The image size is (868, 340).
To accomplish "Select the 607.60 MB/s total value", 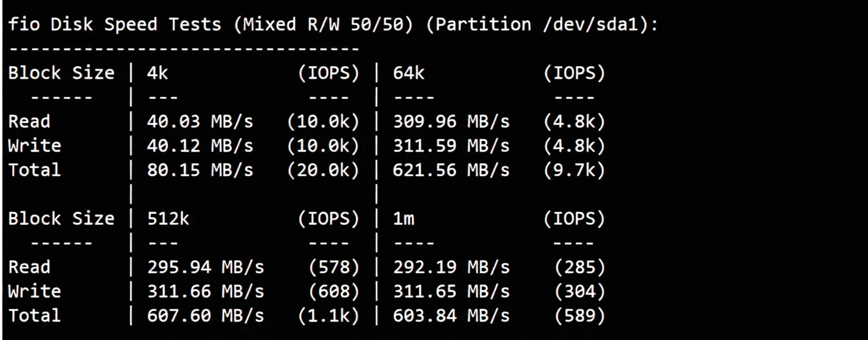I will coord(205,316).
